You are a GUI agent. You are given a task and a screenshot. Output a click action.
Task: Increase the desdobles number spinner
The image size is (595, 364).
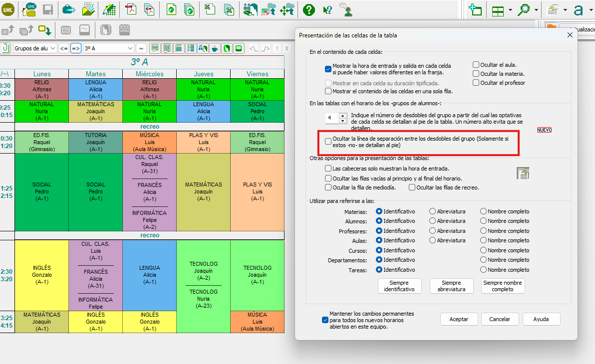click(x=342, y=116)
